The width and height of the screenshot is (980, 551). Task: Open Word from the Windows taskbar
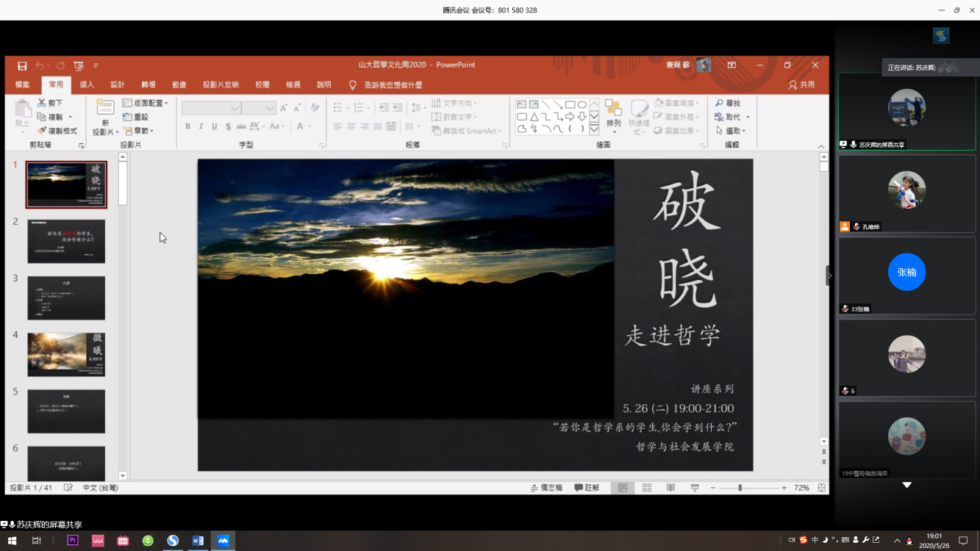click(x=198, y=541)
